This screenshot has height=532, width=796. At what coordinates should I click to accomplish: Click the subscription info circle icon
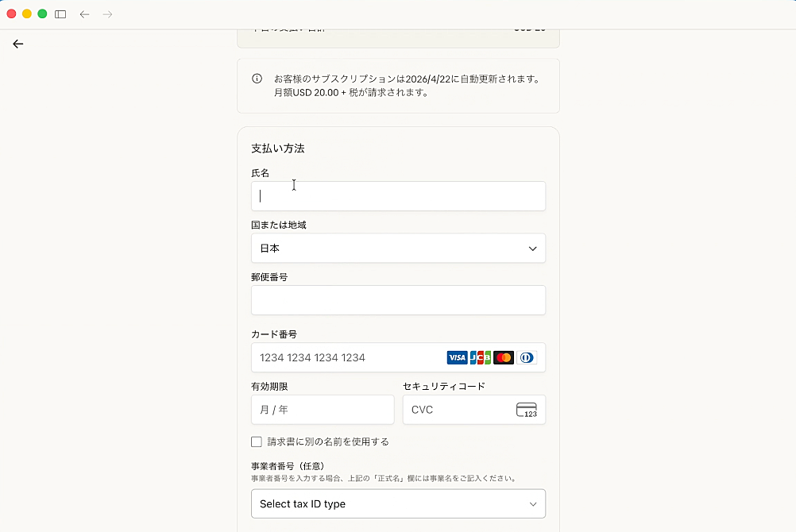point(257,79)
